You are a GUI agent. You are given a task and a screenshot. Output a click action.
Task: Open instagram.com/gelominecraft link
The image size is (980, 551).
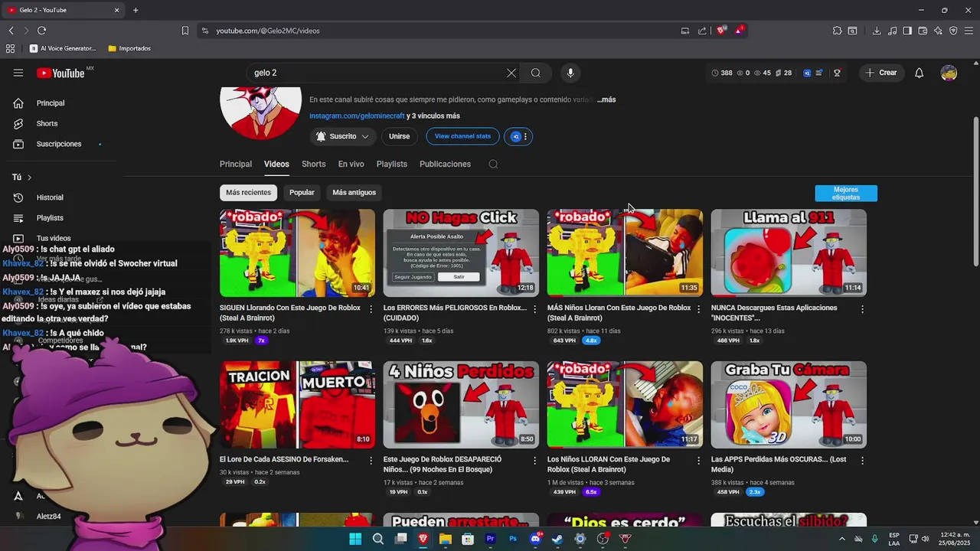click(x=357, y=116)
